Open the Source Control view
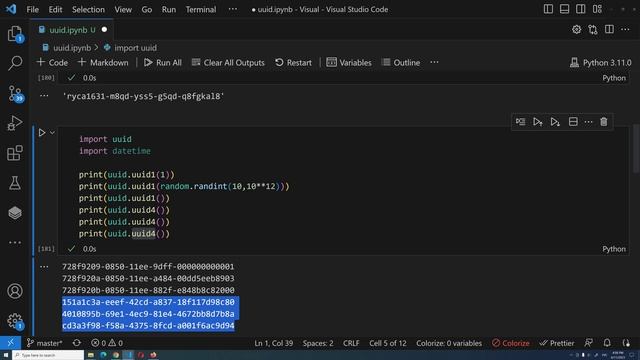640x360 pixels. (x=15, y=93)
